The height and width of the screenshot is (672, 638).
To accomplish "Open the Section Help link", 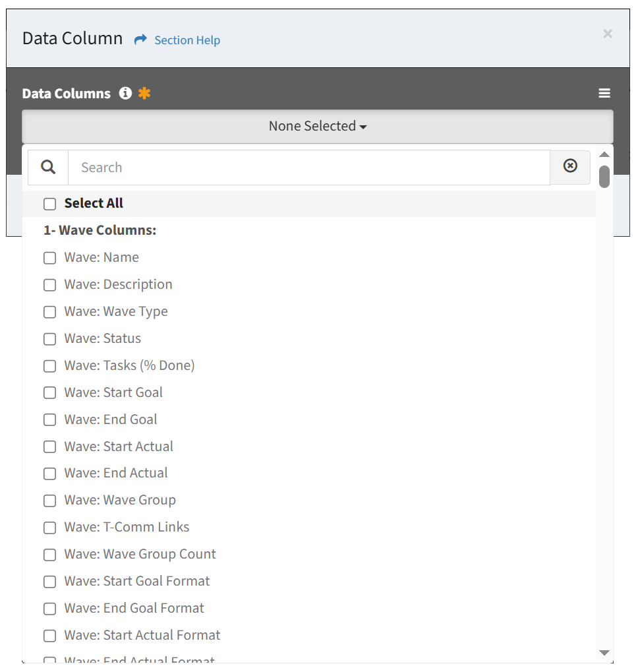I will pos(187,40).
